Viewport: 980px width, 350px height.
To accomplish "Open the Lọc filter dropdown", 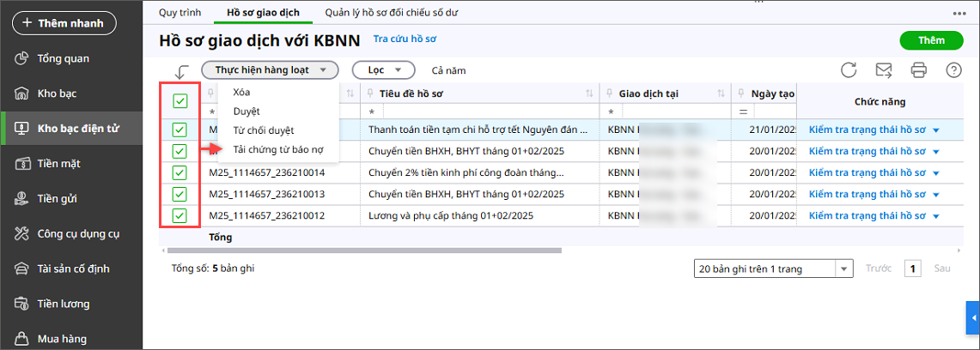I will coord(383,70).
